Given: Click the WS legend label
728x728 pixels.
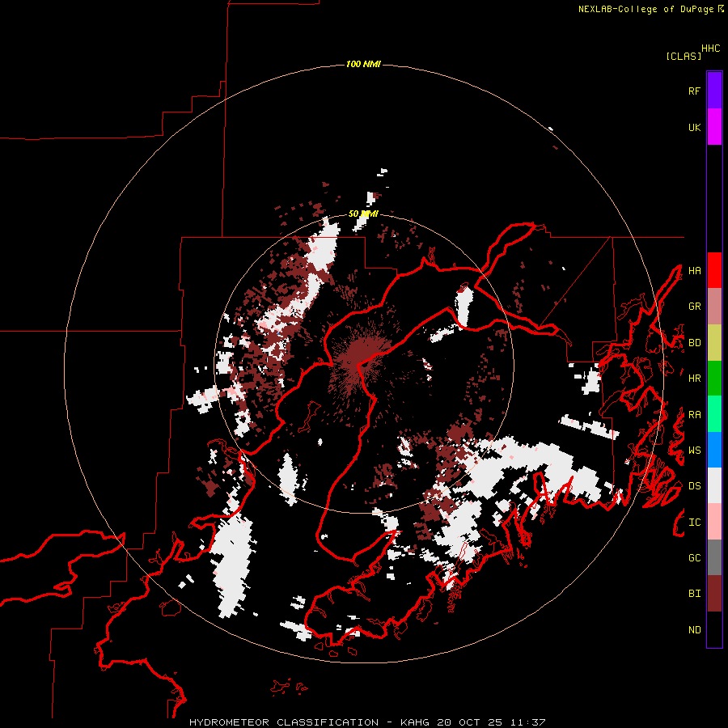Looking at the screenshot, I should click(x=694, y=451).
